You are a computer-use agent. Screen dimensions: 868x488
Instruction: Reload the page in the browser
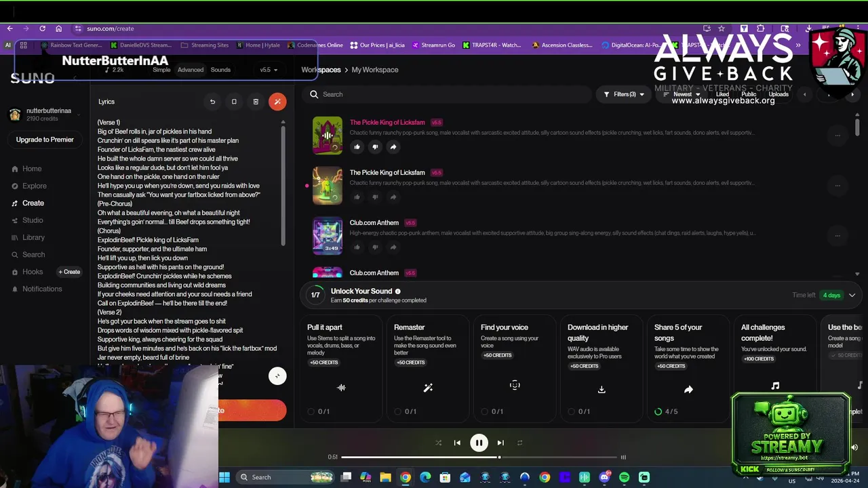coord(42,28)
